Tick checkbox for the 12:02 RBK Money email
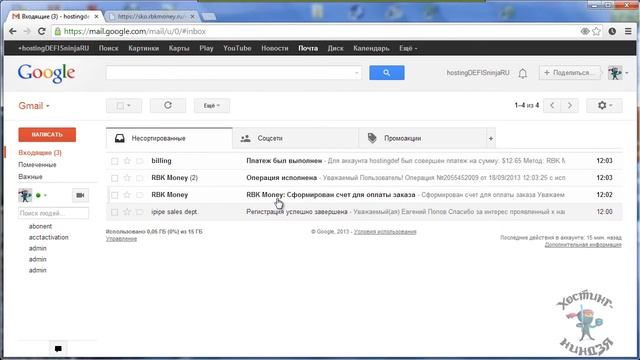This screenshot has width=640, height=360. click(115, 195)
